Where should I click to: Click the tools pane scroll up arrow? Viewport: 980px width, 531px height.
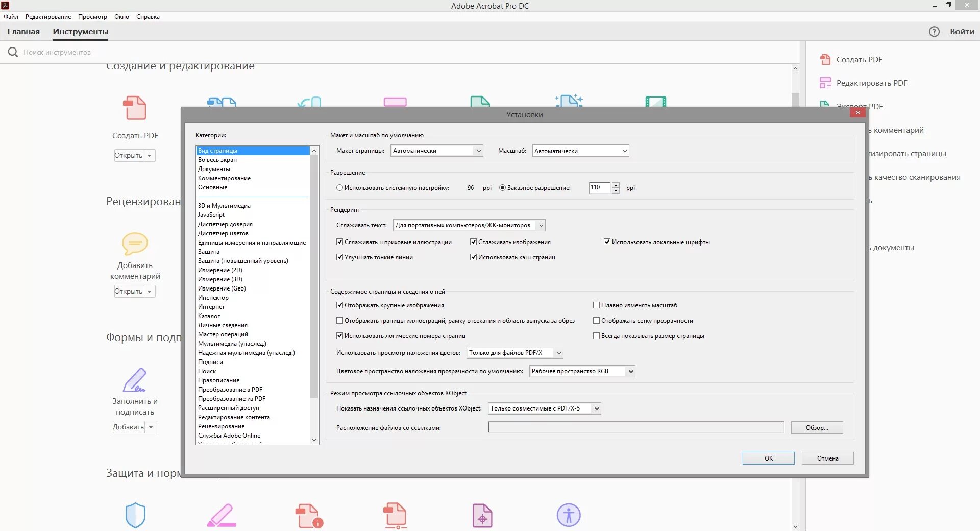795,68
